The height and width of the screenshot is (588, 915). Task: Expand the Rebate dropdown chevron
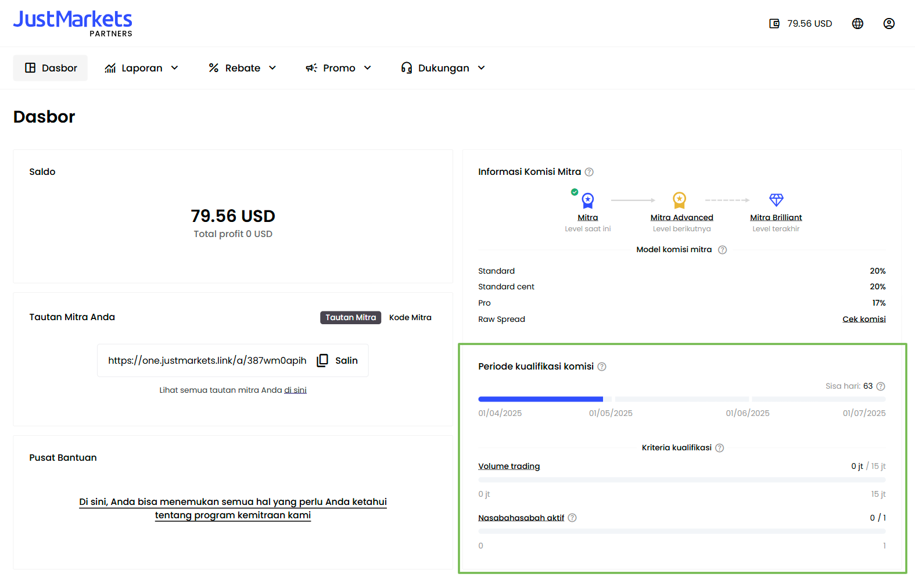272,68
